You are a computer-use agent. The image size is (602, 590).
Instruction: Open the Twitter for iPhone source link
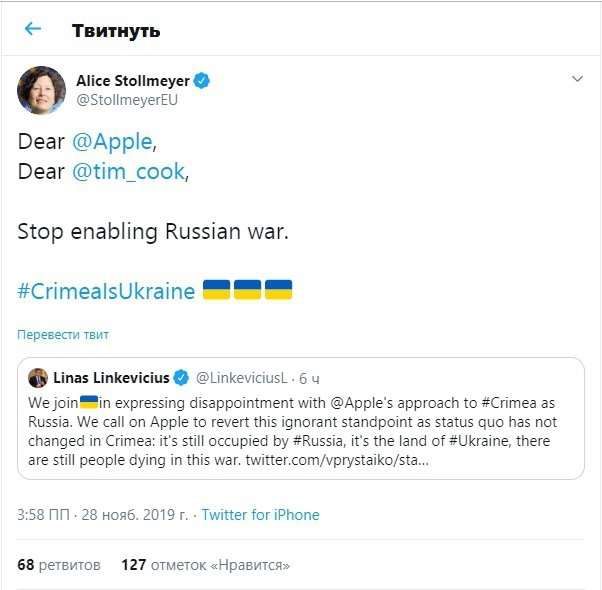pyautogui.click(x=260, y=515)
